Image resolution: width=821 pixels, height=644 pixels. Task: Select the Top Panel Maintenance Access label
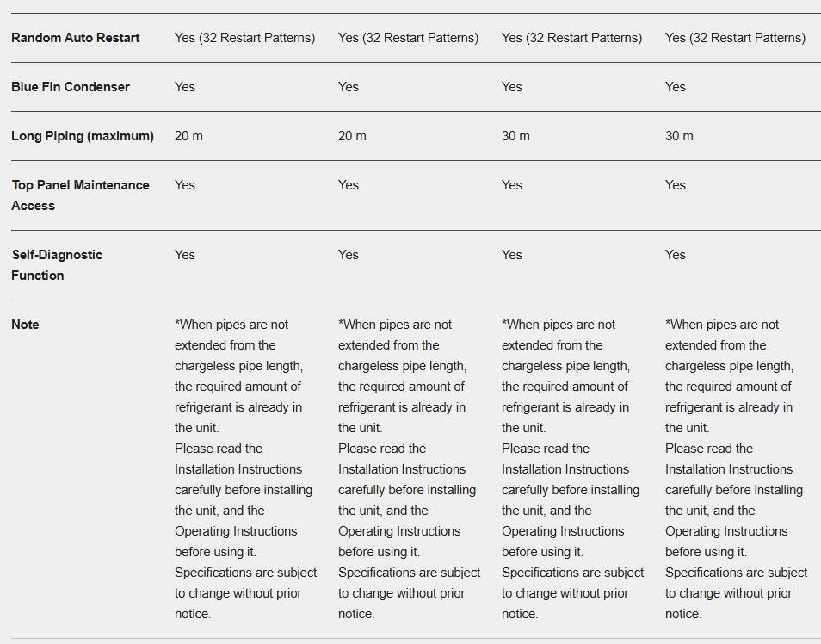(x=80, y=195)
